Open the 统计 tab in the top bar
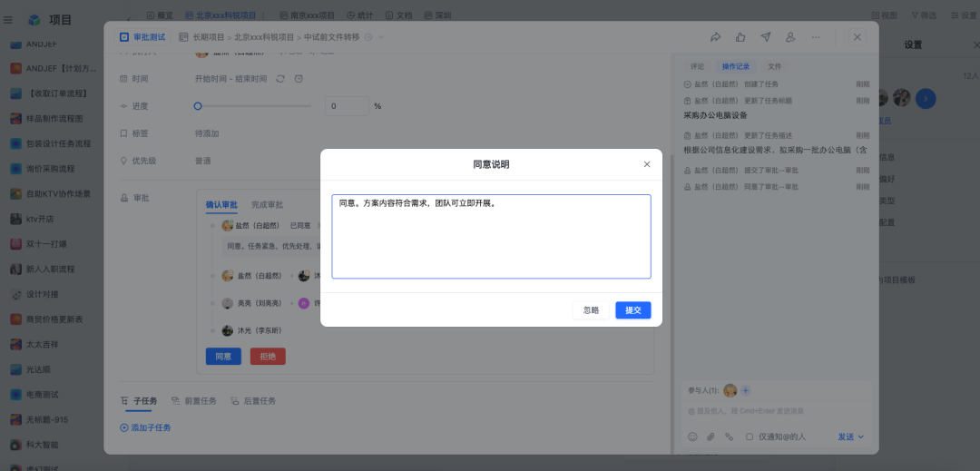This screenshot has width=980, height=471. [360, 15]
